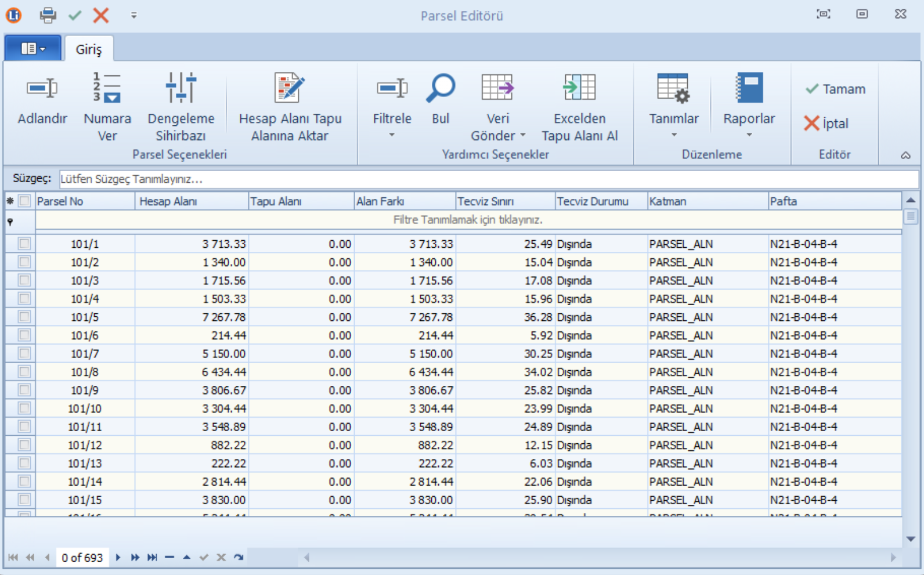Sort by Alan Farkı column header
This screenshot has height=575, width=924.
405,201
